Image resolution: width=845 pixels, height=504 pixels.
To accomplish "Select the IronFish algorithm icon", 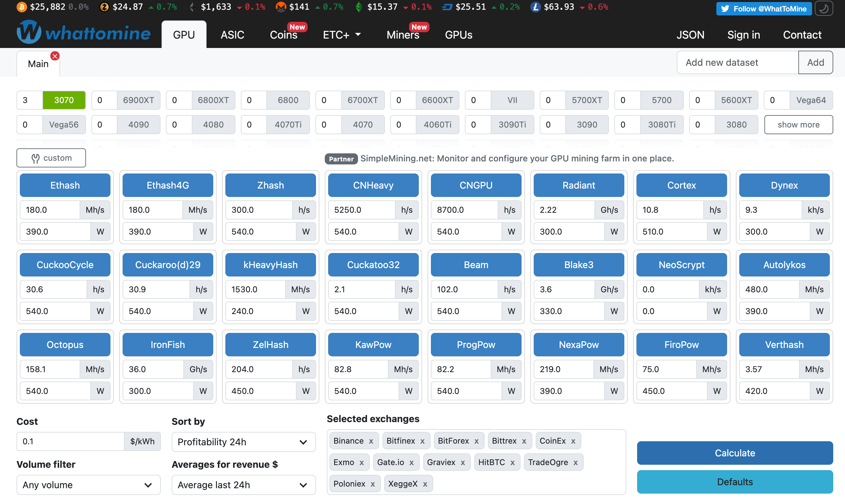I will tap(168, 344).
